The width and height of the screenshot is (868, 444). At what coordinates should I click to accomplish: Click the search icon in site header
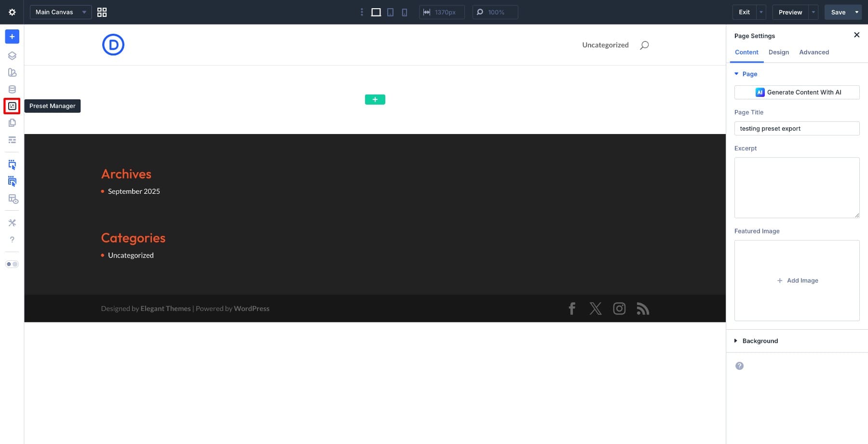644,45
